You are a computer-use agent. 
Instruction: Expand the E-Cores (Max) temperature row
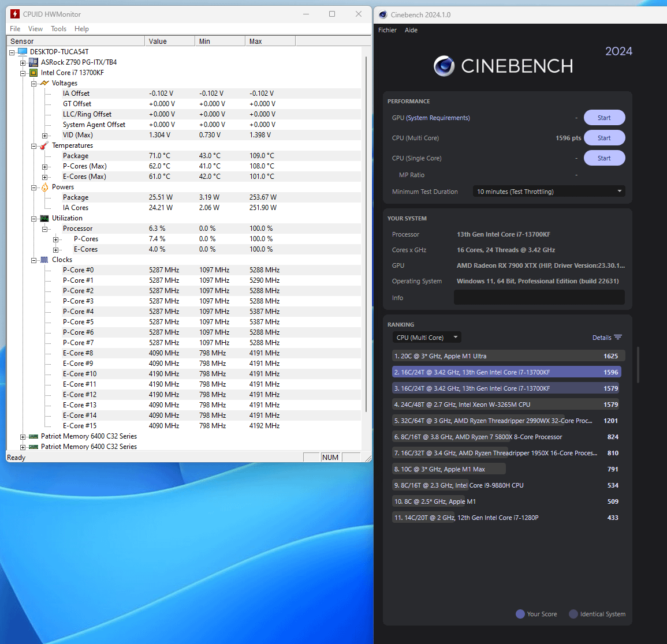(44, 177)
